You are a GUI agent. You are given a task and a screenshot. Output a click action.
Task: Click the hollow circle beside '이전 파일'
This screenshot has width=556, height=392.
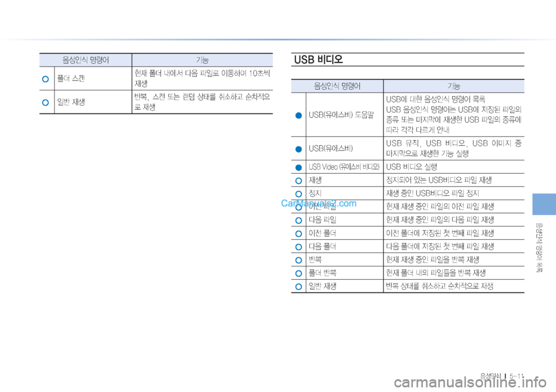tap(299, 207)
